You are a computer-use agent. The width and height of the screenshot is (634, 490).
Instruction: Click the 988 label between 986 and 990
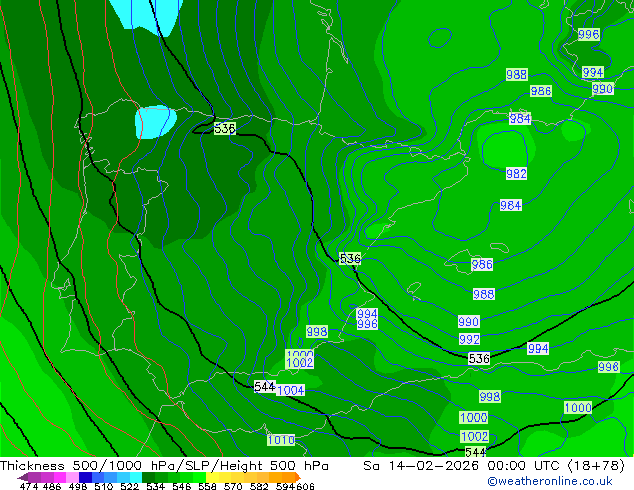[484, 294]
